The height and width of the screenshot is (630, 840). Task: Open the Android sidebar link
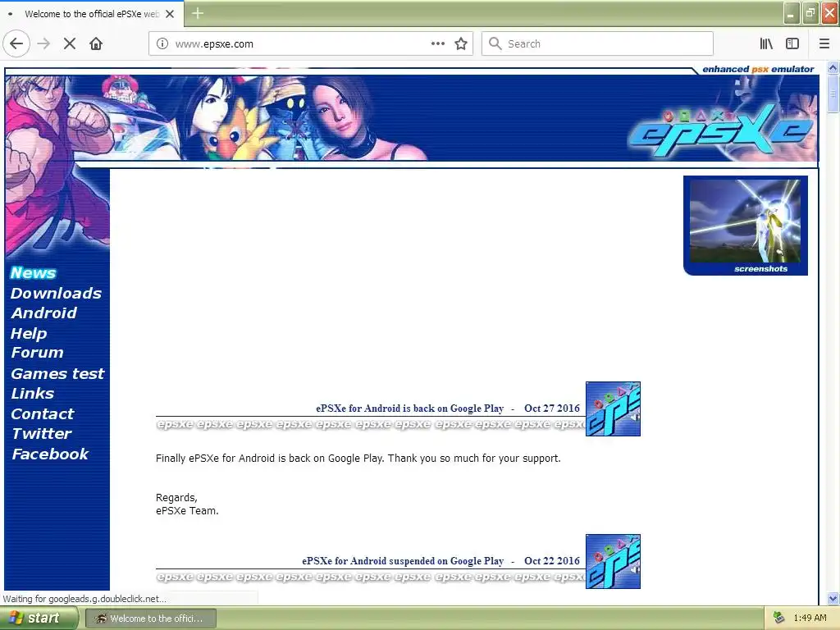coord(44,313)
